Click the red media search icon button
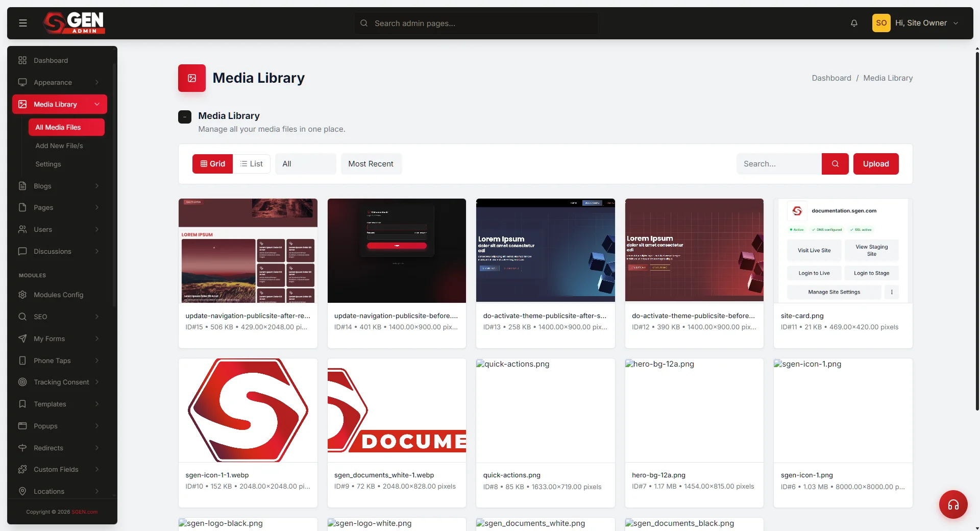Screen dimensions: 980x531 tap(835, 164)
